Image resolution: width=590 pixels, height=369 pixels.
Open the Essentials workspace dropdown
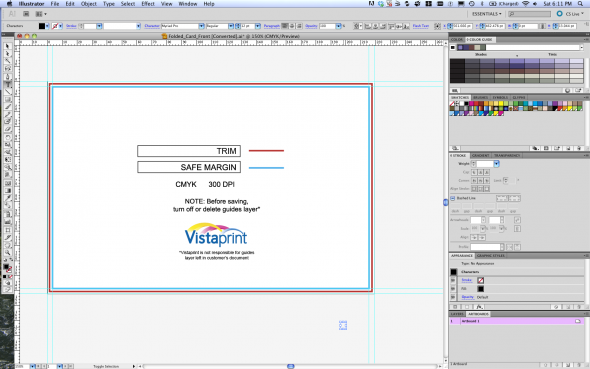click(487, 14)
